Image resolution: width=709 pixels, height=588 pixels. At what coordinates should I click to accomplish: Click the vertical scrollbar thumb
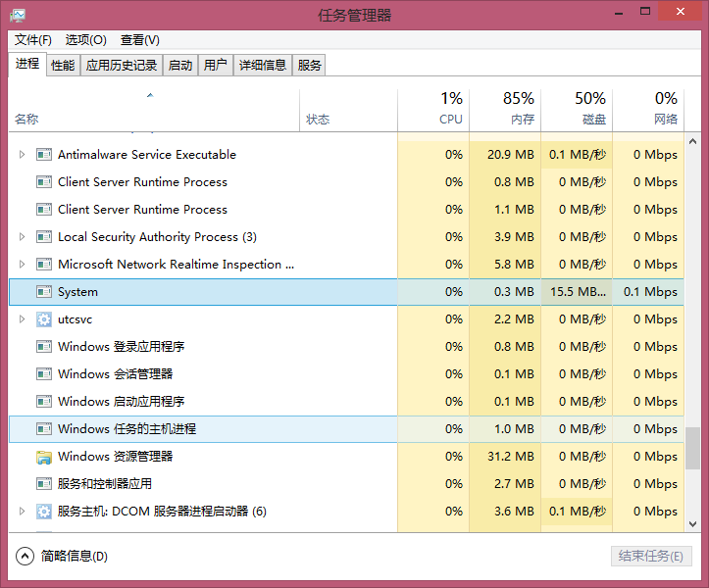[692, 448]
